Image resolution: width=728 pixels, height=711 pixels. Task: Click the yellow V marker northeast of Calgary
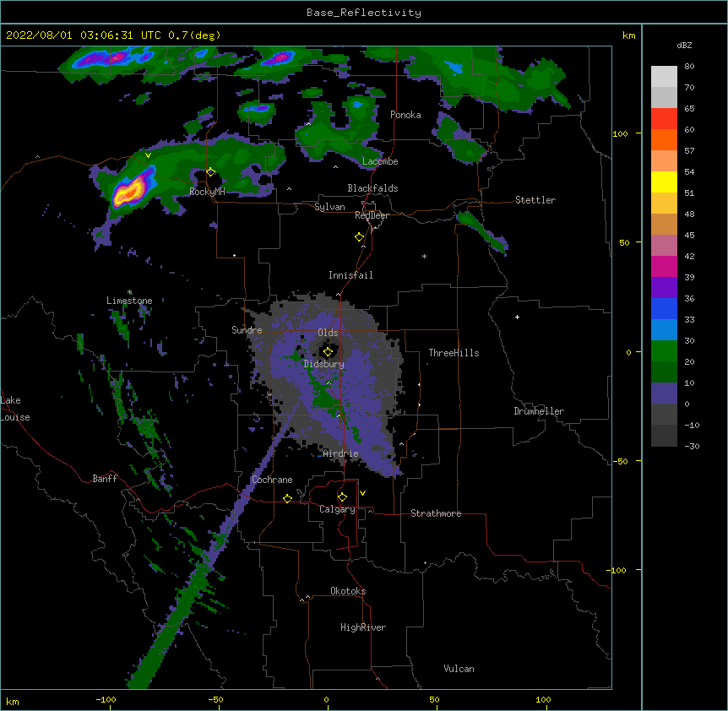pos(362,493)
